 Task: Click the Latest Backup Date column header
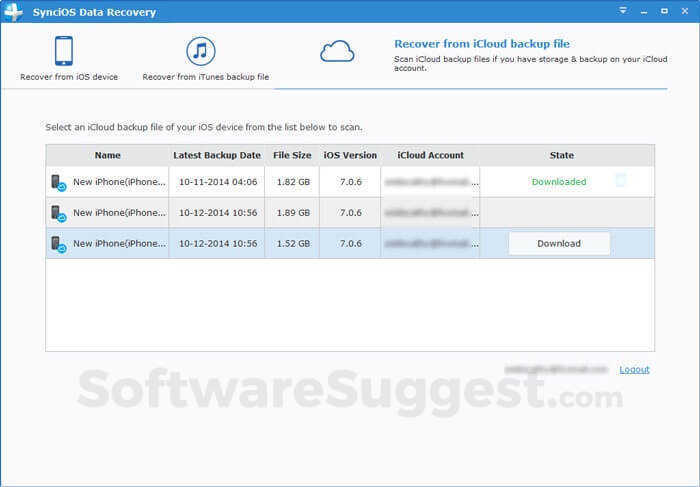[217, 155]
